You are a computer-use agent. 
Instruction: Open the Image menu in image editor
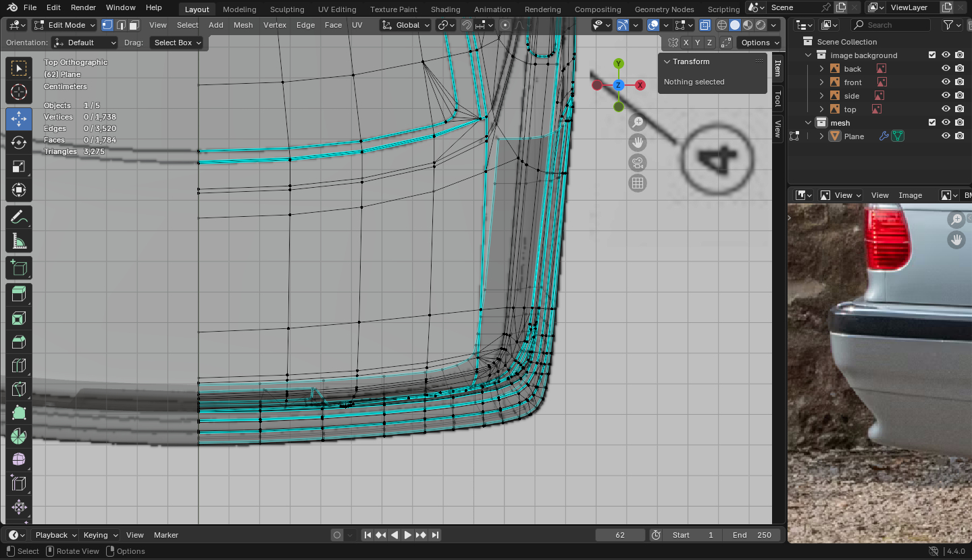[911, 195]
